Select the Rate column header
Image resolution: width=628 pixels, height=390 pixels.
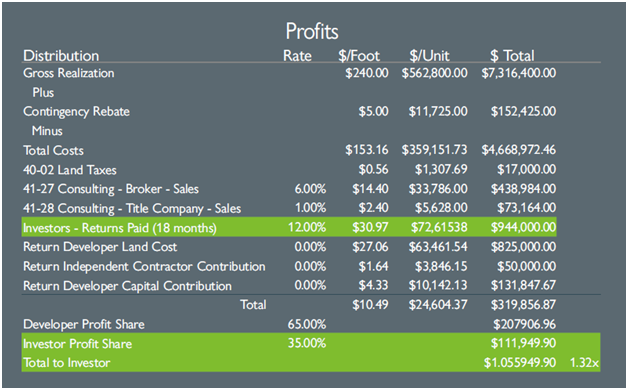coord(297,56)
